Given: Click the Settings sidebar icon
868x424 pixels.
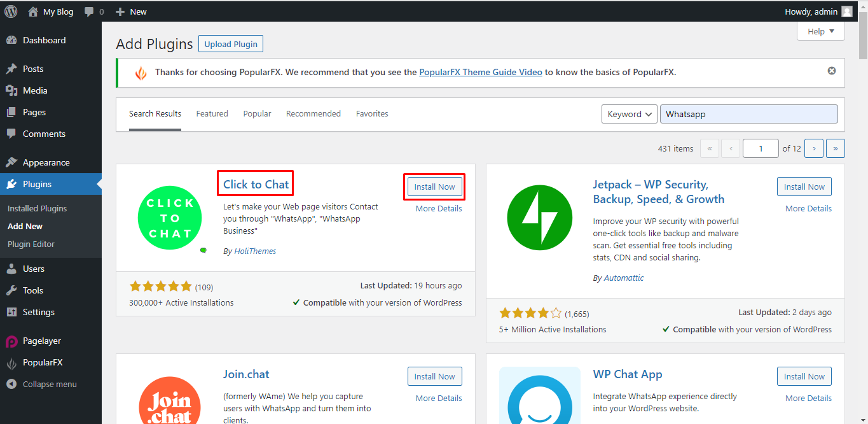Looking at the screenshot, I should pos(11,312).
